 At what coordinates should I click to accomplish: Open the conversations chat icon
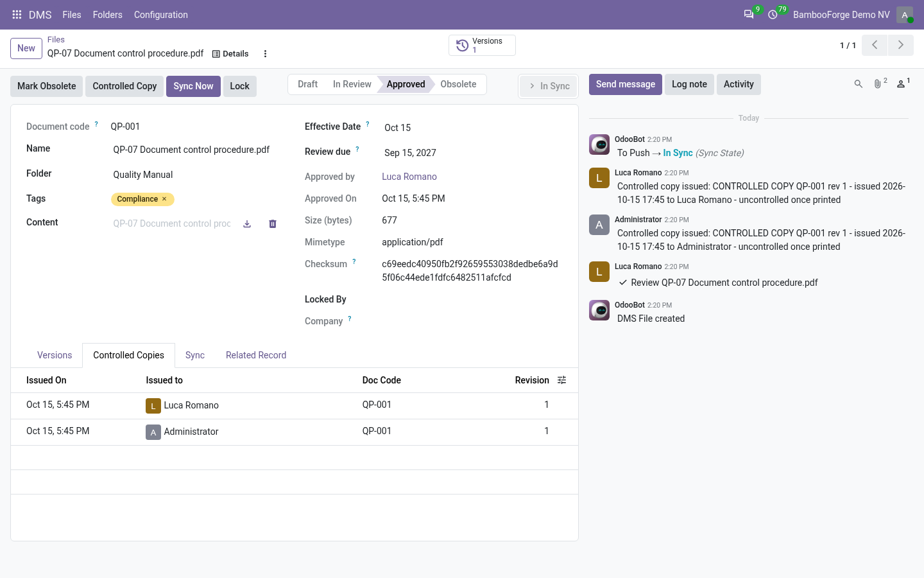(x=749, y=15)
